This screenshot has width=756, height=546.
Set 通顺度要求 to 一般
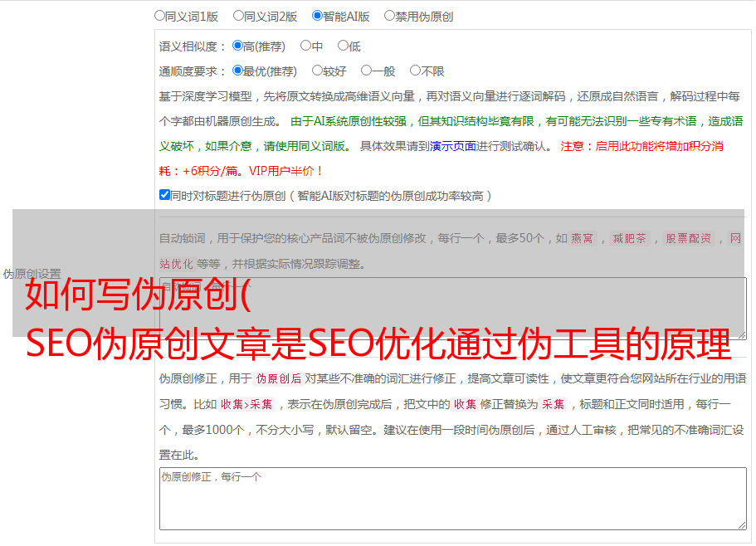(366, 71)
